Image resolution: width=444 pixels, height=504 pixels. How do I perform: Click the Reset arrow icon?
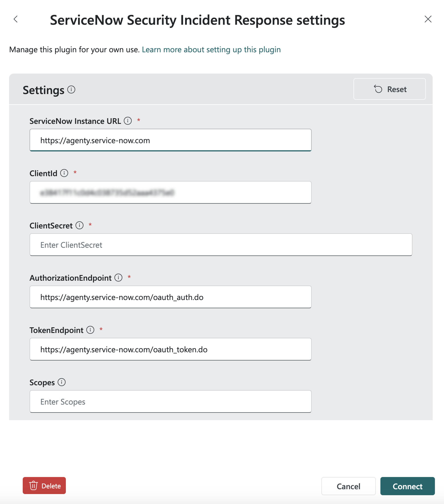(x=378, y=89)
